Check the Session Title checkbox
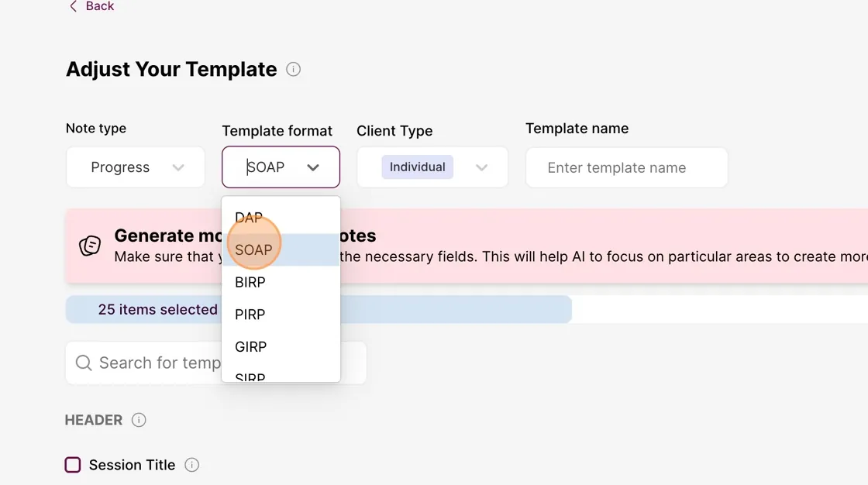This screenshot has height=485, width=868. click(x=73, y=465)
